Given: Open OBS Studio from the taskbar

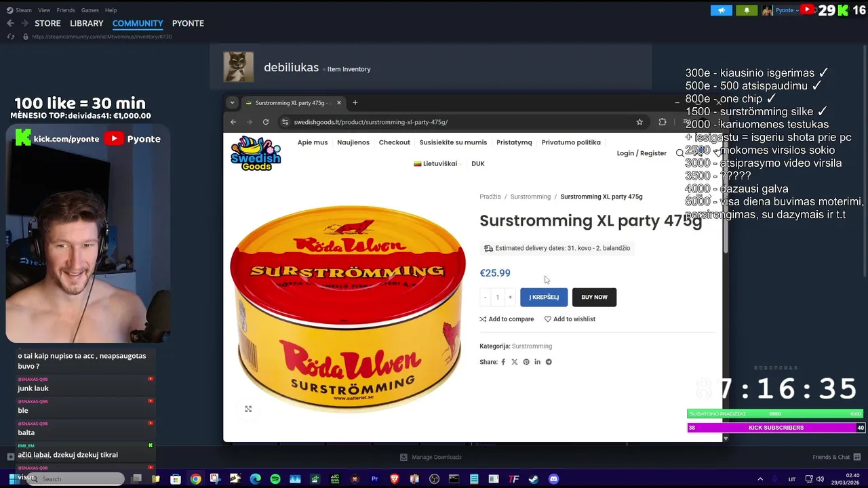Looking at the screenshot, I should click(x=434, y=479).
